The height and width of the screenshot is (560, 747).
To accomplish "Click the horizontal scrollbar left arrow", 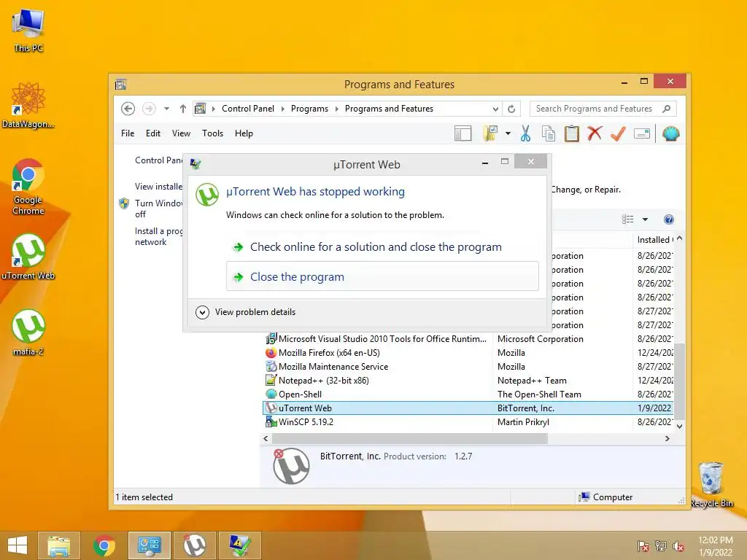I will pos(266,438).
